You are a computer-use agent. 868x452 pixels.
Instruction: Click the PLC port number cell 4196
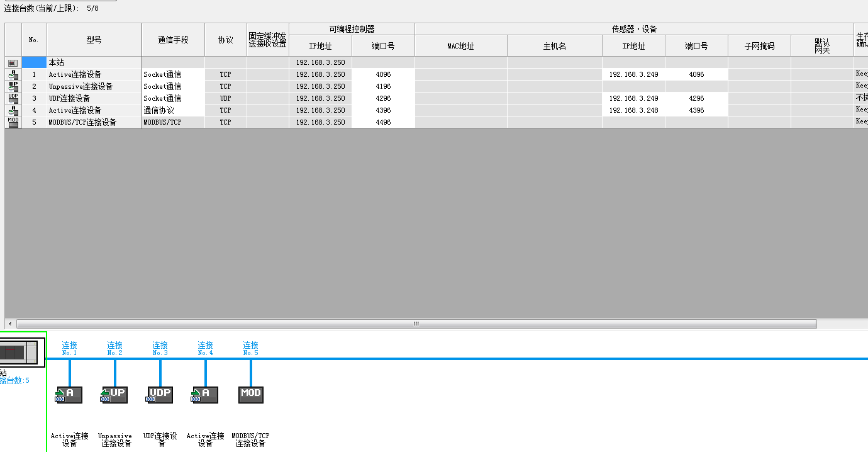(382, 86)
